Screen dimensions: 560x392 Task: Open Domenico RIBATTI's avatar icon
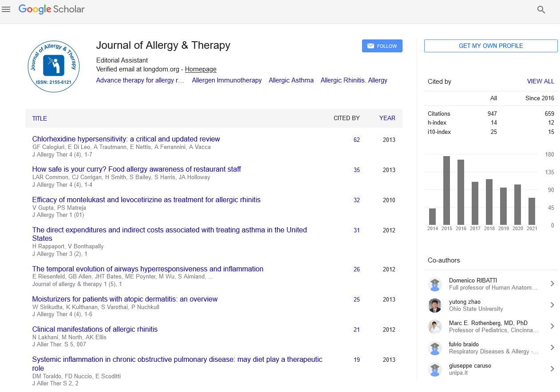435,284
